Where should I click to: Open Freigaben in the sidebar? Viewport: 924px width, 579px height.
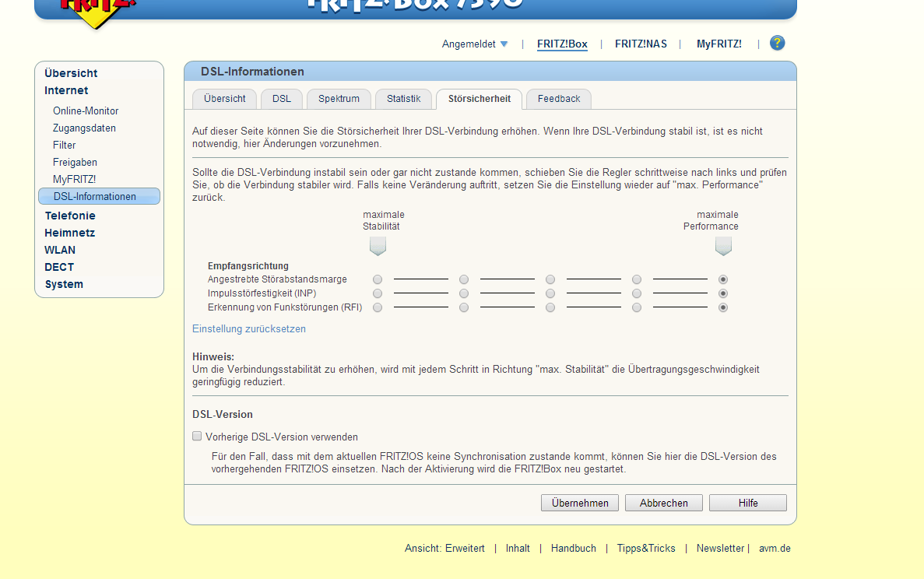[x=75, y=162]
